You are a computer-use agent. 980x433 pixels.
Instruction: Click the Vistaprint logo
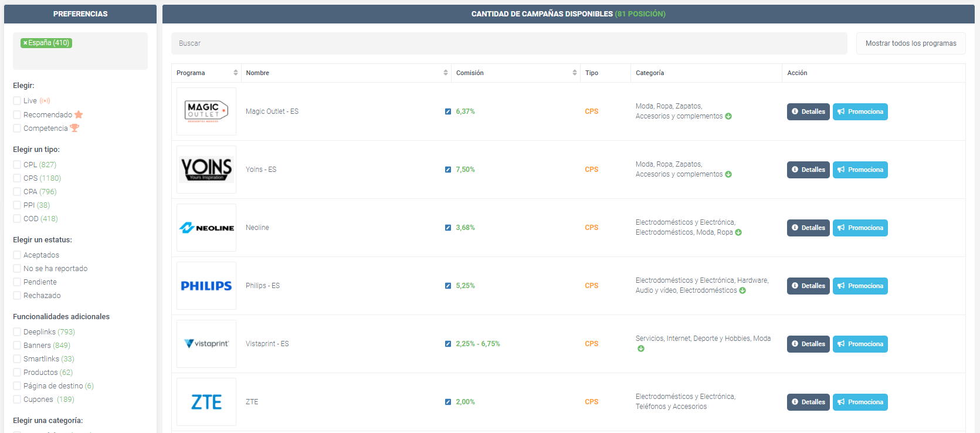click(x=206, y=344)
